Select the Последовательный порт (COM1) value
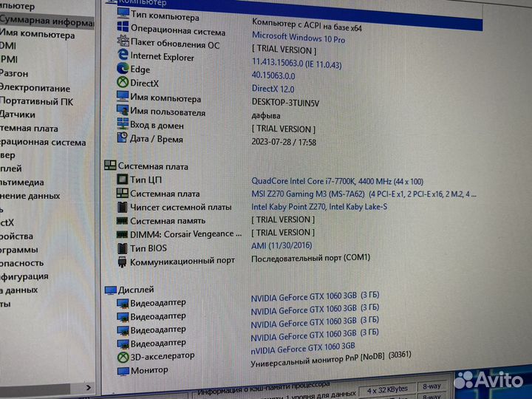Viewport: 532px width, 399px height. [310, 258]
